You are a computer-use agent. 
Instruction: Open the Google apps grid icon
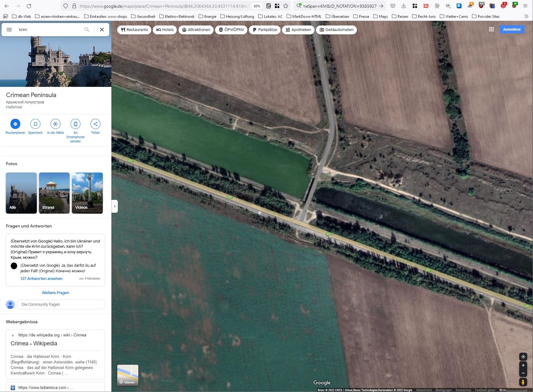coord(491,29)
